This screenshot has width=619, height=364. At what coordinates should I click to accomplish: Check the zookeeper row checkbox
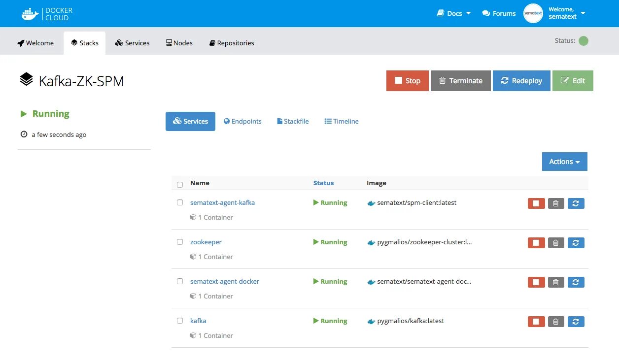click(180, 242)
